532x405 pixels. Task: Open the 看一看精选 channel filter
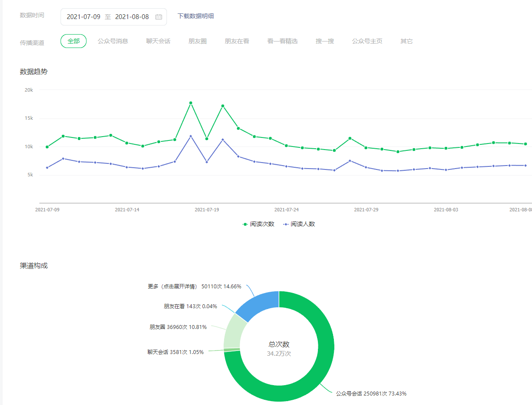[282, 41]
